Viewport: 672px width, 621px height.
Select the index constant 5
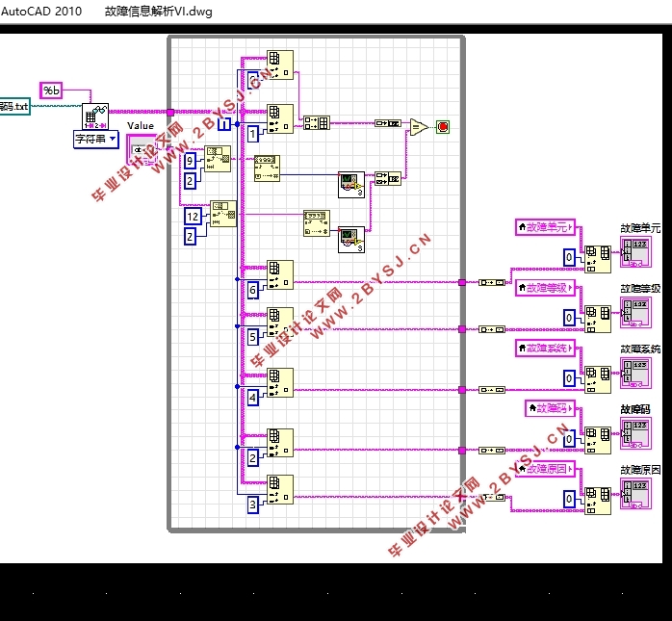pyautogui.click(x=253, y=337)
